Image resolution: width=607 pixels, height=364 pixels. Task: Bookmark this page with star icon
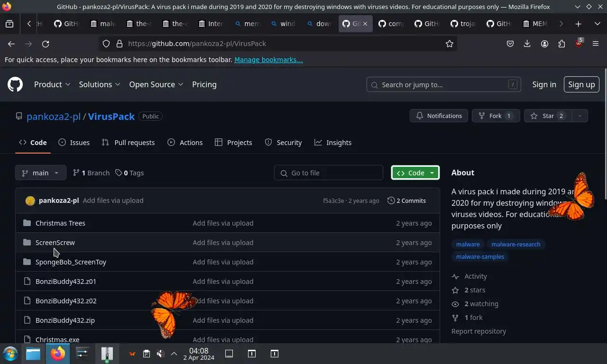(450, 44)
